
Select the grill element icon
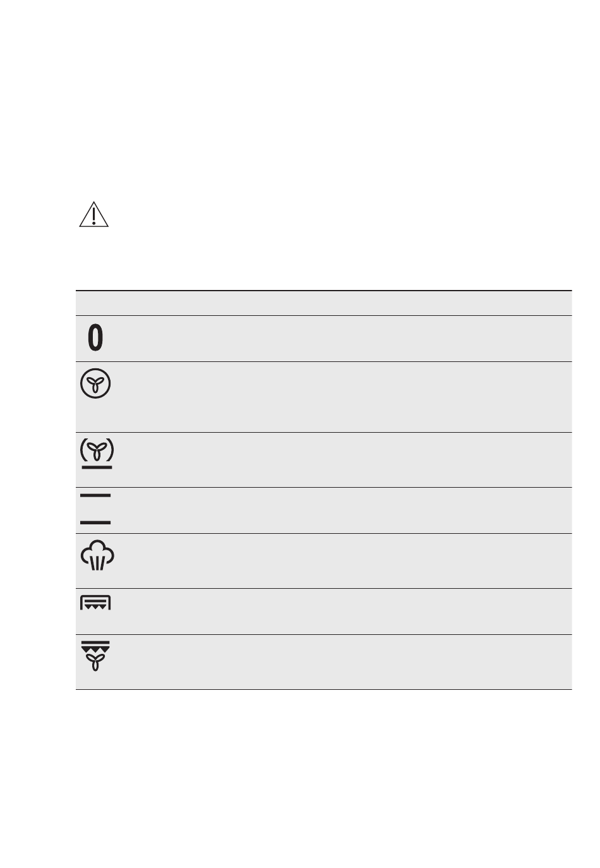point(95,602)
